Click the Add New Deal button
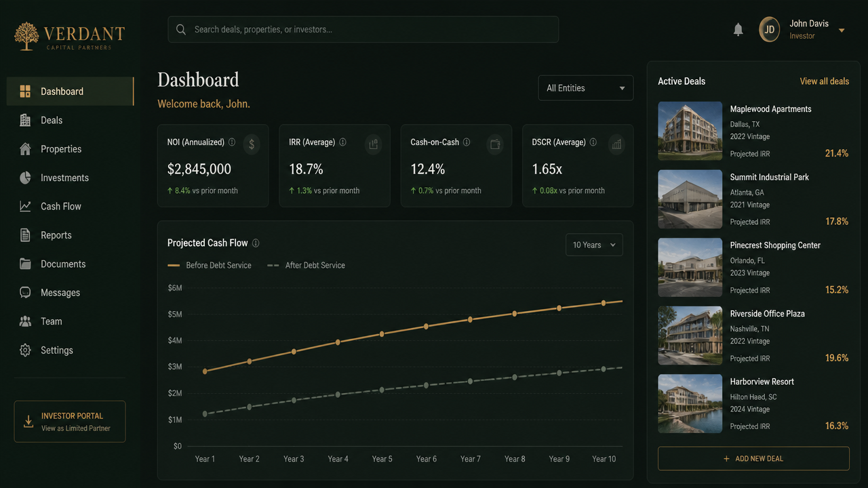This screenshot has height=488, width=868. (753, 459)
